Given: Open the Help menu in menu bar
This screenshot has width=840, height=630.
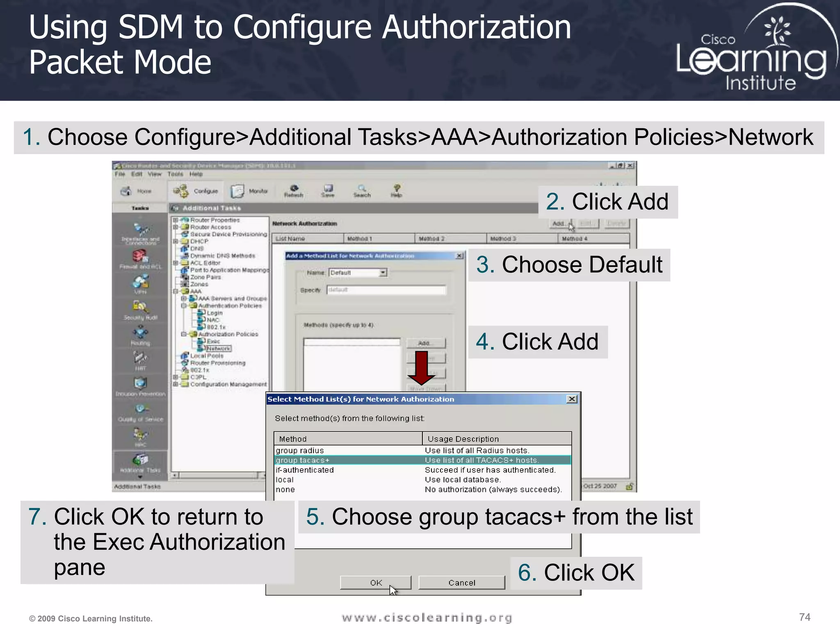Looking at the screenshot, I should pos(196,174).
